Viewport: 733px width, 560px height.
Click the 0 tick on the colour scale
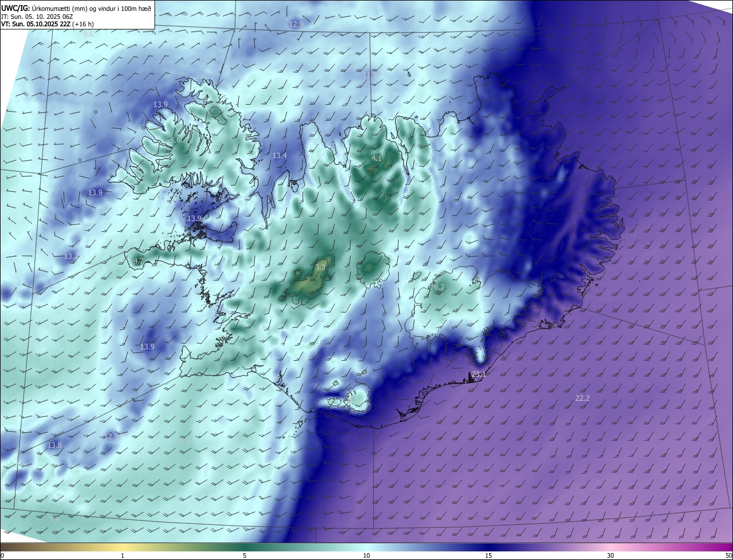[x=2, y=555]
